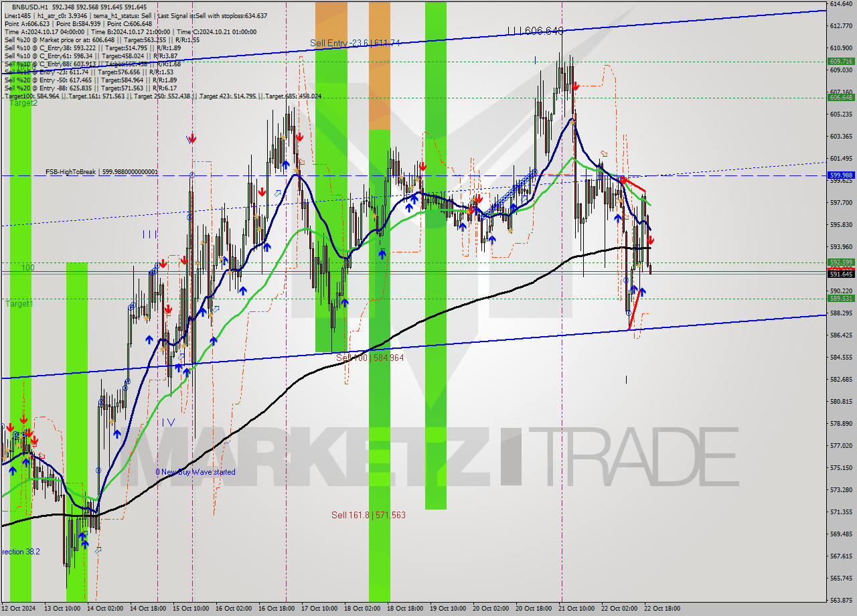857x616 pixels.
Task: Click the '17 Oct 10:00' time label
Action: pos(319,609)
